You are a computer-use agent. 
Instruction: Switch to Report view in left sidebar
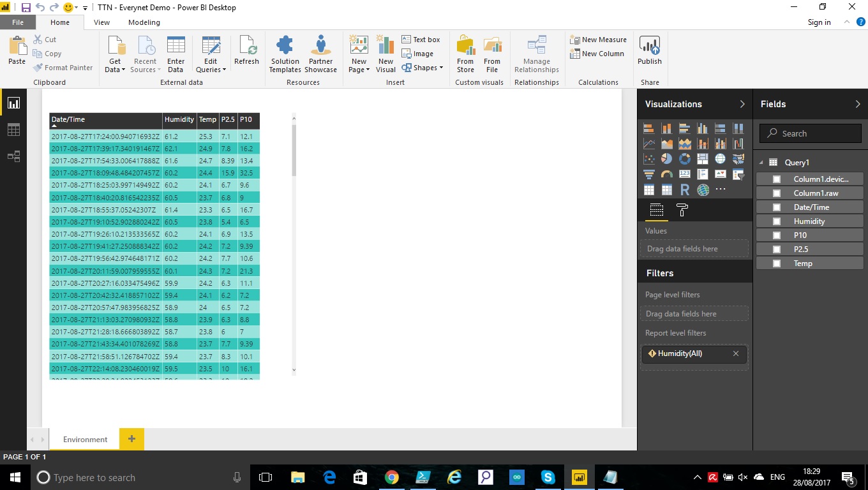point(13,103)
